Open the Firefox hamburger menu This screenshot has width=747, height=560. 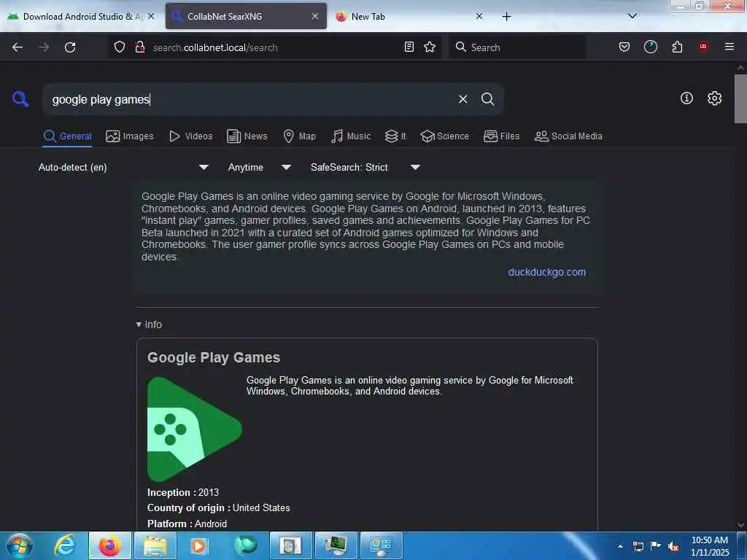(729, 47)
